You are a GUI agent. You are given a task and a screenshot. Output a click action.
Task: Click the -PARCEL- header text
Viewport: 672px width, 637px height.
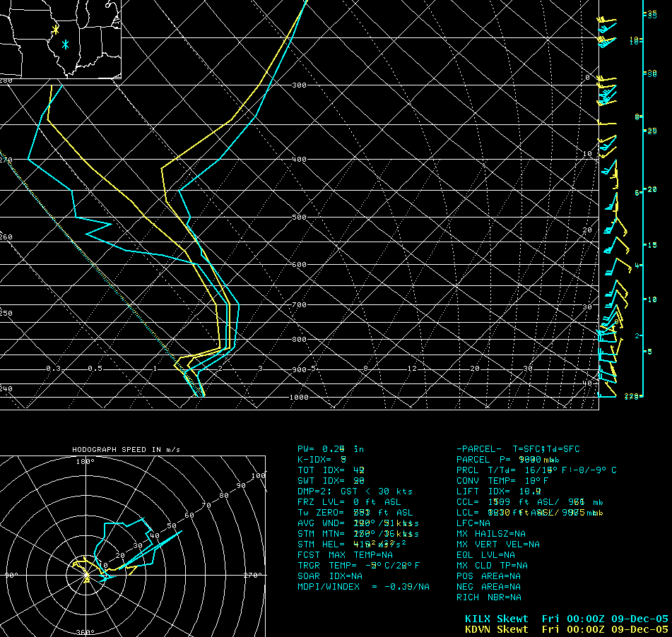[480, 448]
